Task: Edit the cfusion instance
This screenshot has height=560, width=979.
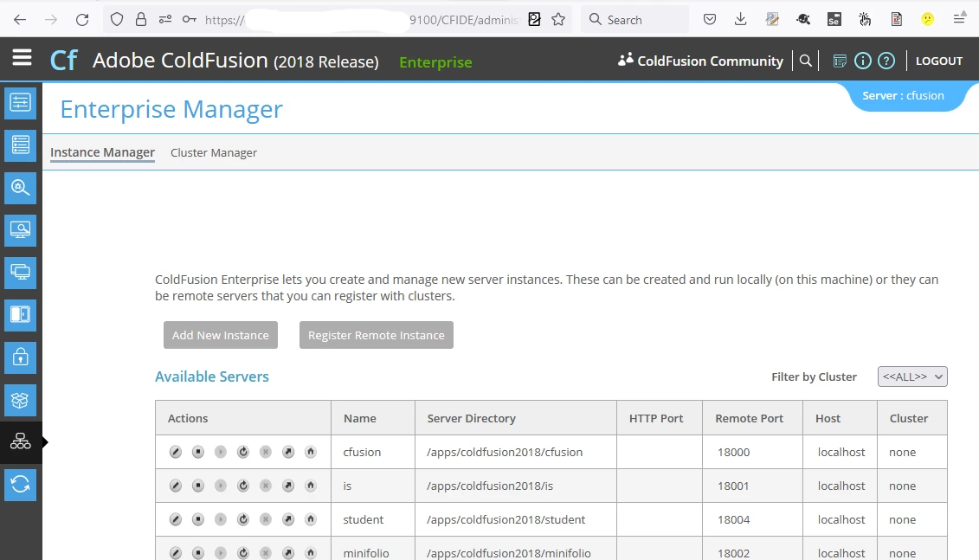Action: coord(176,452)
